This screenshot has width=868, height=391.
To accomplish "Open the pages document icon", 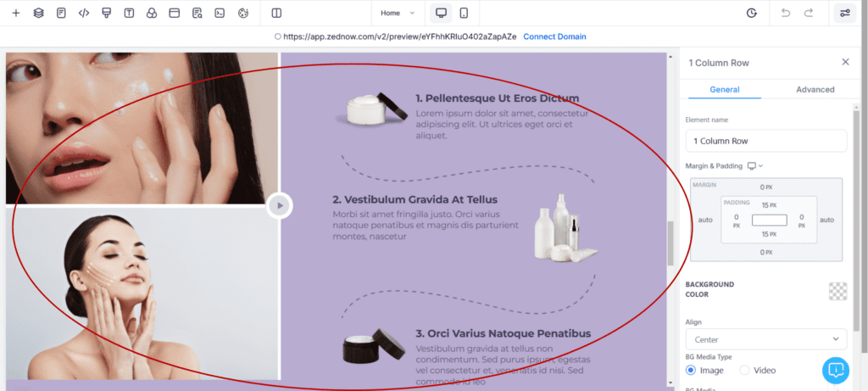I will click(x=61, y=14).
